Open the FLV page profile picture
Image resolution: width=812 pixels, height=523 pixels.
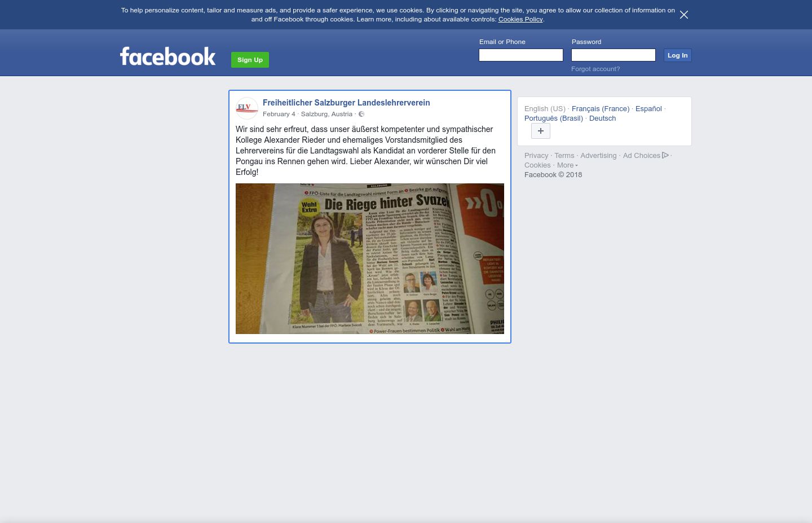[247, 108]
